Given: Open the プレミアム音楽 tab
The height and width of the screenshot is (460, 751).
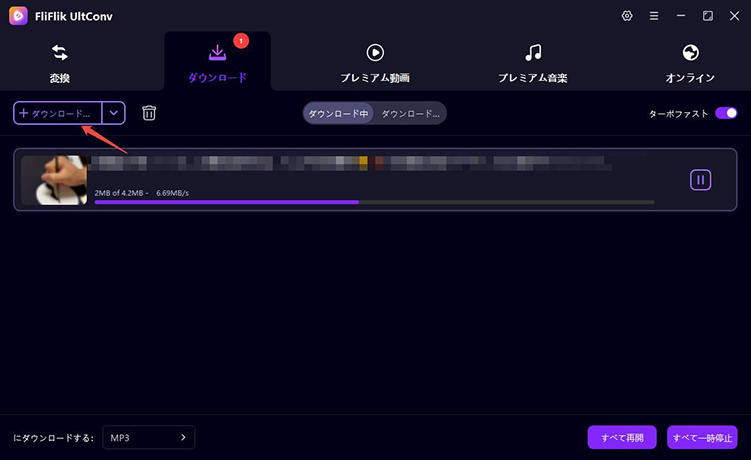Looking at the screenshot, I should [533, 63].
